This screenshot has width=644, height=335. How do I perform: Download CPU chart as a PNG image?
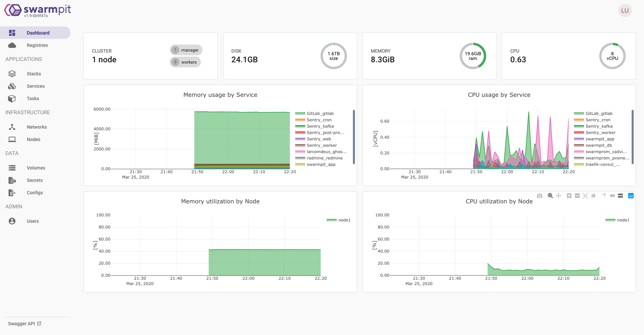[x=540, y=196]
